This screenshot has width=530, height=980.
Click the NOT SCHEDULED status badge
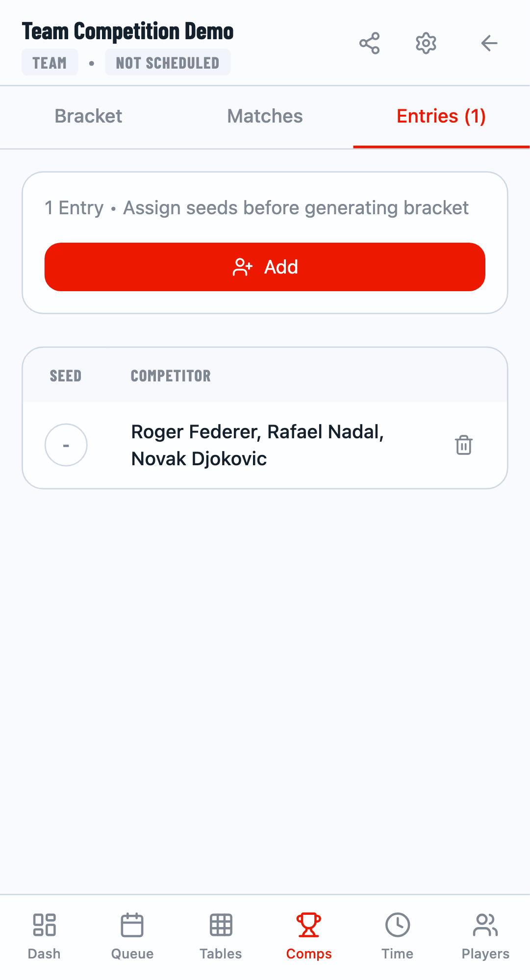click(x=168, y=63)
